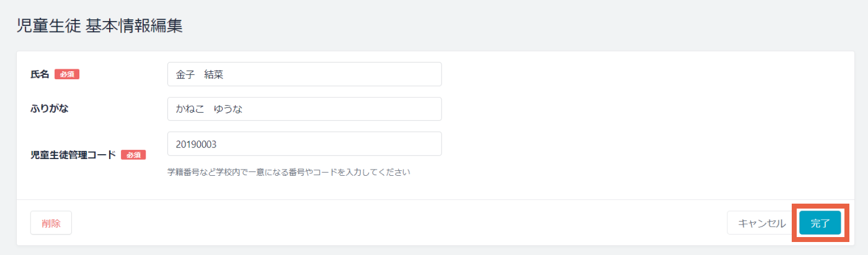
Task: Click the blue 完了 button
Action: point(820,223)
